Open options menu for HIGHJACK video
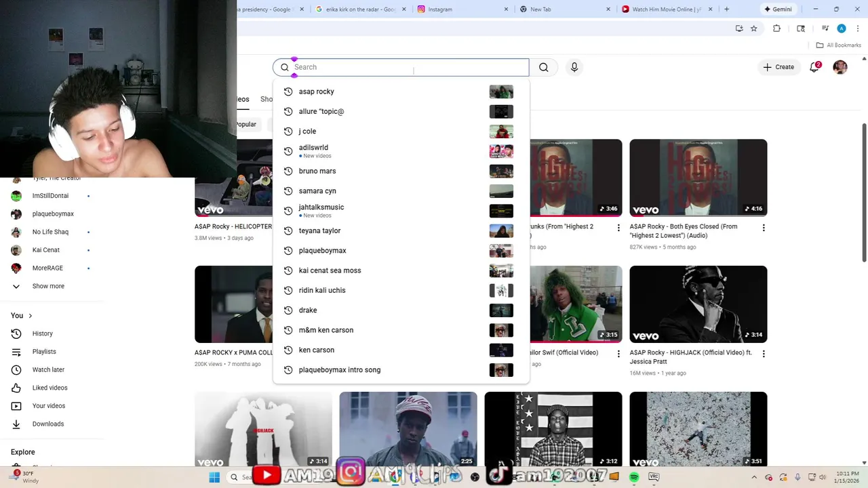Image resolution: width=868 pixels, height=488 pixels. [x=764, y=354]
